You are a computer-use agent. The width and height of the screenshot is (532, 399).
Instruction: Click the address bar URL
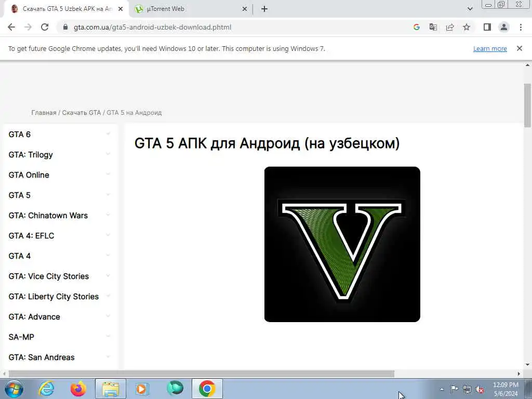click(152, 27)
